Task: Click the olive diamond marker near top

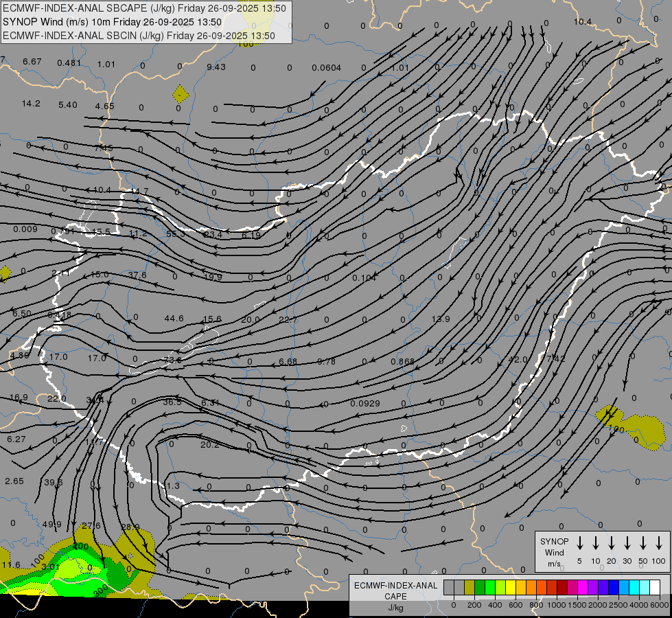Action: point(181,94)
